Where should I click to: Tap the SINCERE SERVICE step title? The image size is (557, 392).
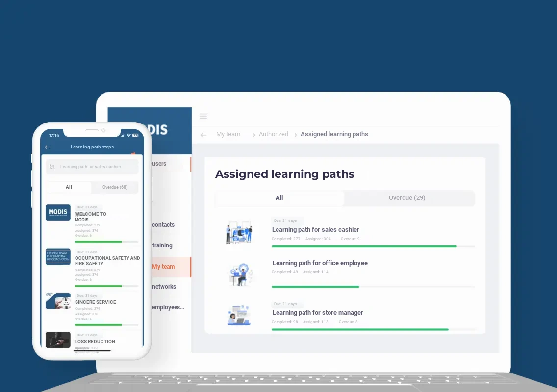click(x=96, y=302)
